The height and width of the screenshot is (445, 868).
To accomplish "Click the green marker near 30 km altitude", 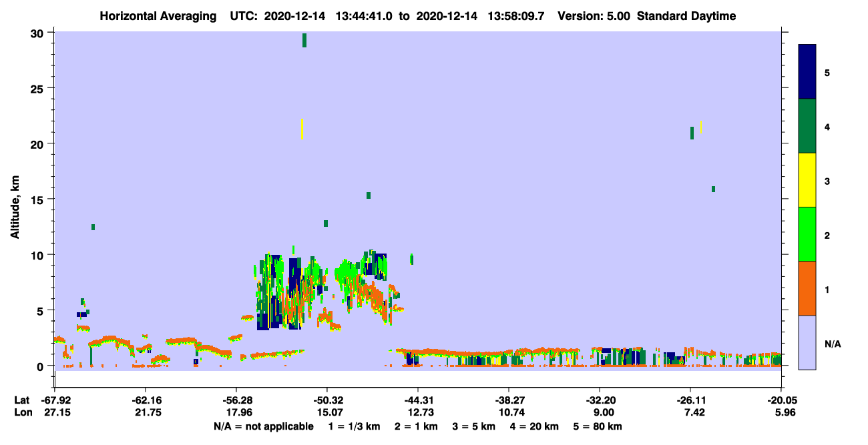I will point(304,40).
